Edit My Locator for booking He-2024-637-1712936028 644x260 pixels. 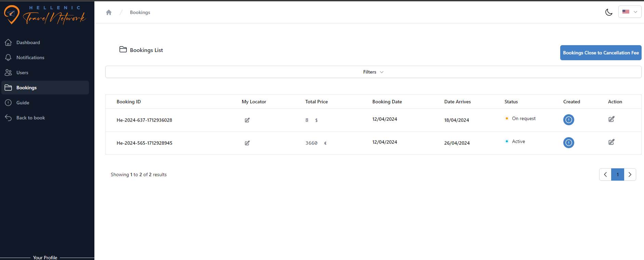pos(247,120)
